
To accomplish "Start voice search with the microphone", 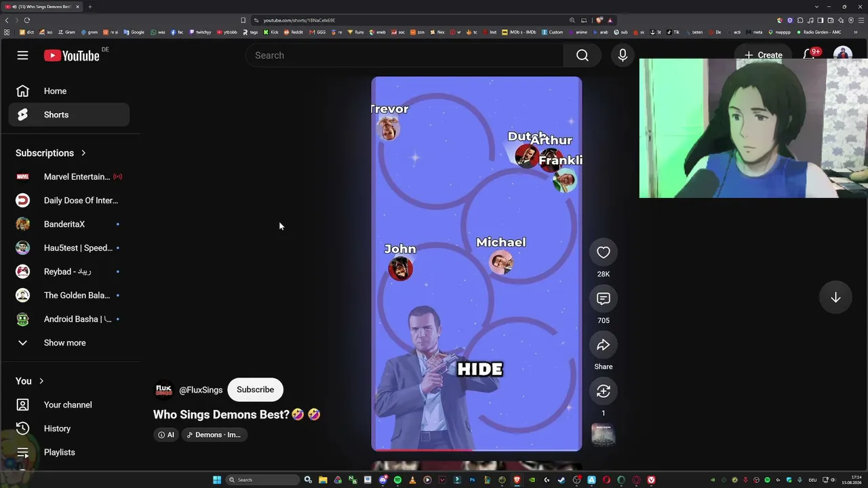I will tap(623, 56).
